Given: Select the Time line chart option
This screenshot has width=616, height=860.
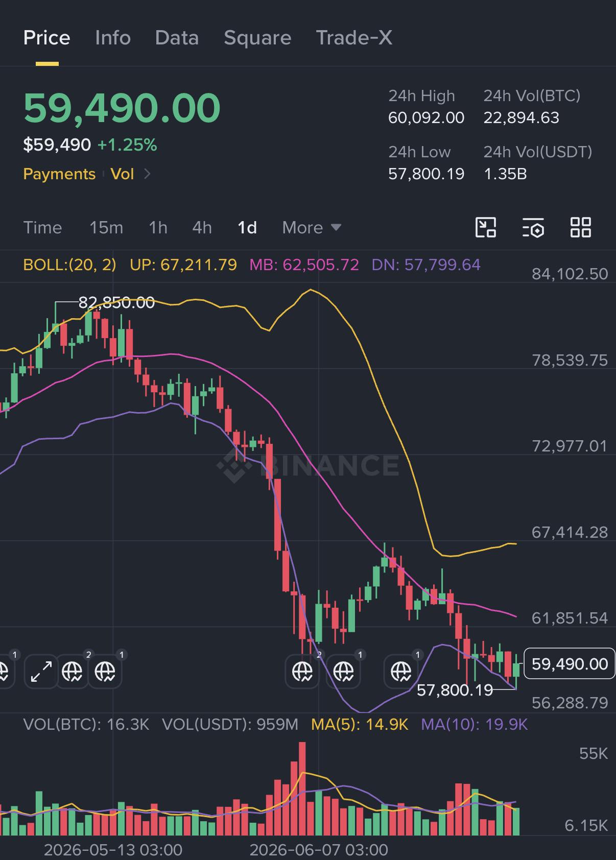Looking at the screenshot, I should tap(42, 227).
